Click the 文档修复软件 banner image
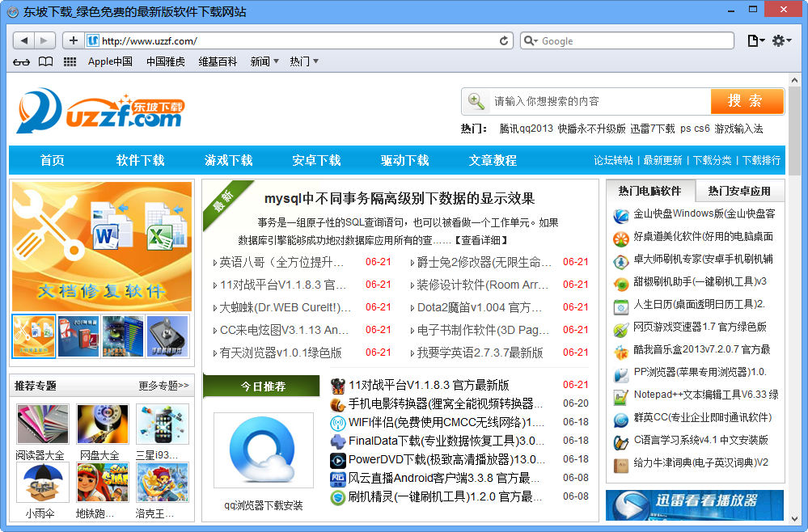Viewport: 808px width, 532px height. pyautogui.click(x=102, y=246)
